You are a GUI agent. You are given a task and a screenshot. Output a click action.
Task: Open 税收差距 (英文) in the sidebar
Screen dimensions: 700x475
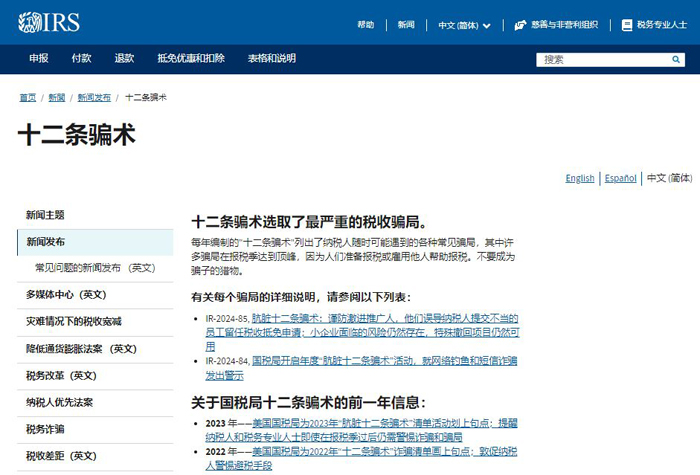point(61,456)
